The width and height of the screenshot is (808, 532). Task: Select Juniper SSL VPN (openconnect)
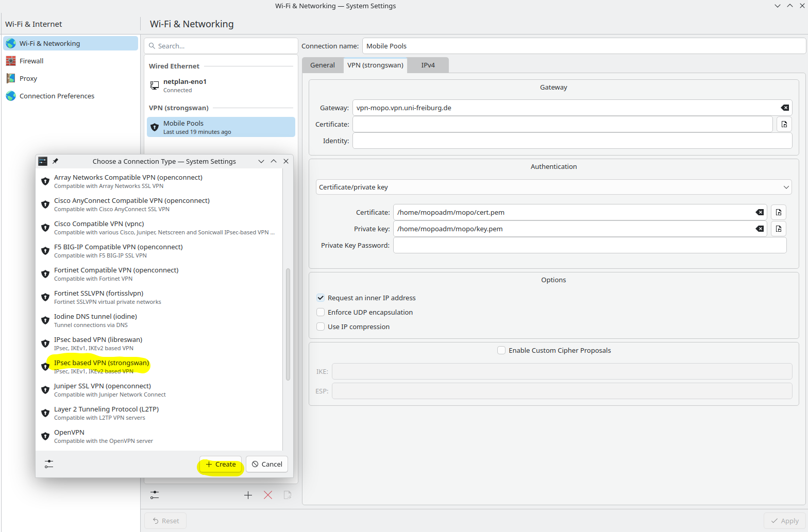(160, 390)
